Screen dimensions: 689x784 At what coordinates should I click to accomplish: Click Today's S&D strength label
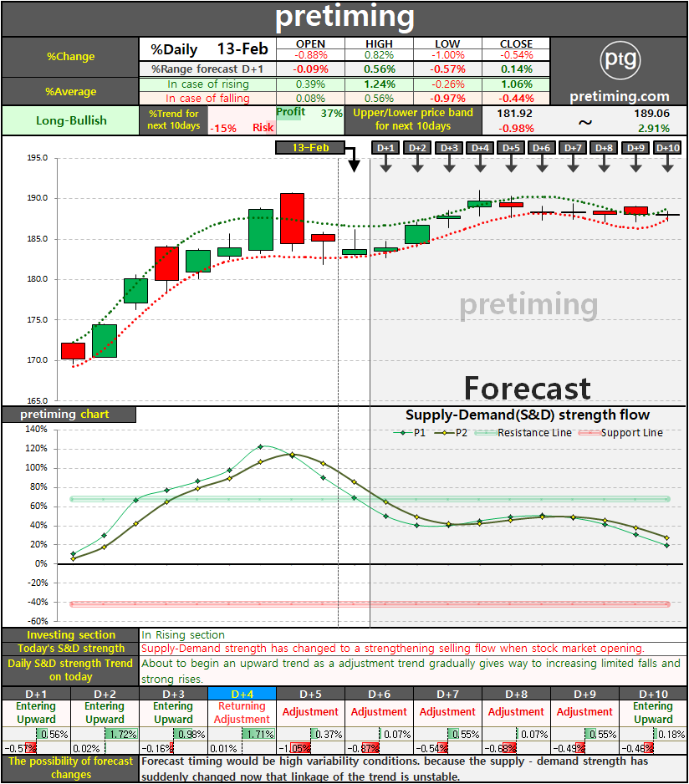[70, 649]
